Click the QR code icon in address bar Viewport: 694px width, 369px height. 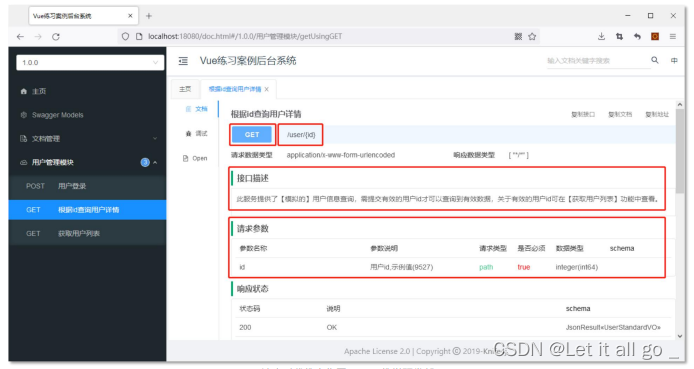click(x=518, y=36)
